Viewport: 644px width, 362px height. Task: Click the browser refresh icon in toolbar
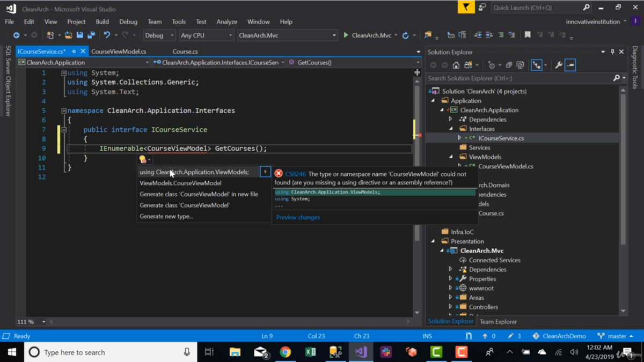click(406, 35)
